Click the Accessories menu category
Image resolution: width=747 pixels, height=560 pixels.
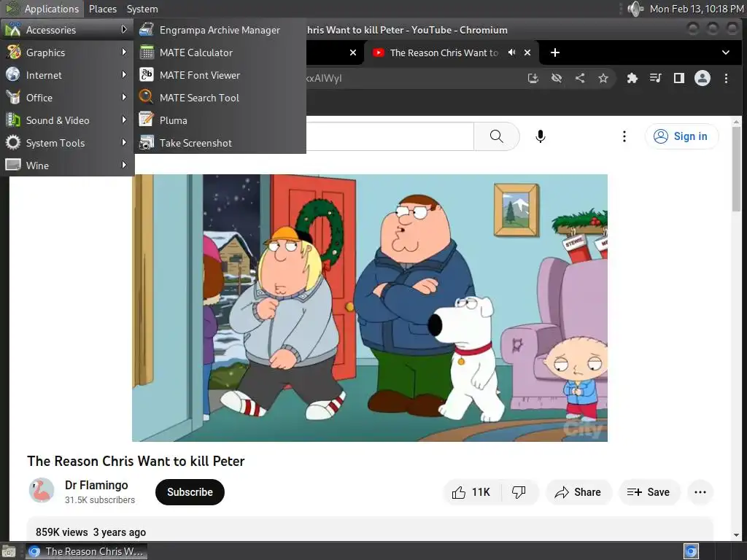(x=66, y=29)
